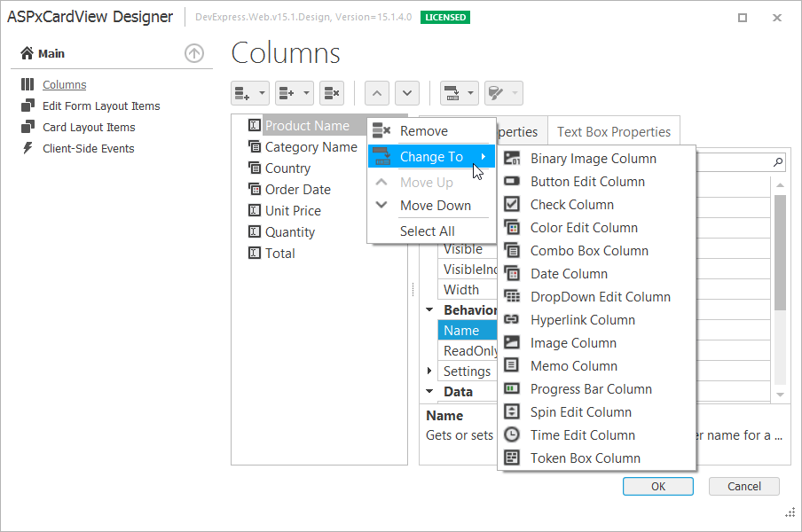
Task: Choose Select All in the context menu
Action: click(x=432, y=231)
